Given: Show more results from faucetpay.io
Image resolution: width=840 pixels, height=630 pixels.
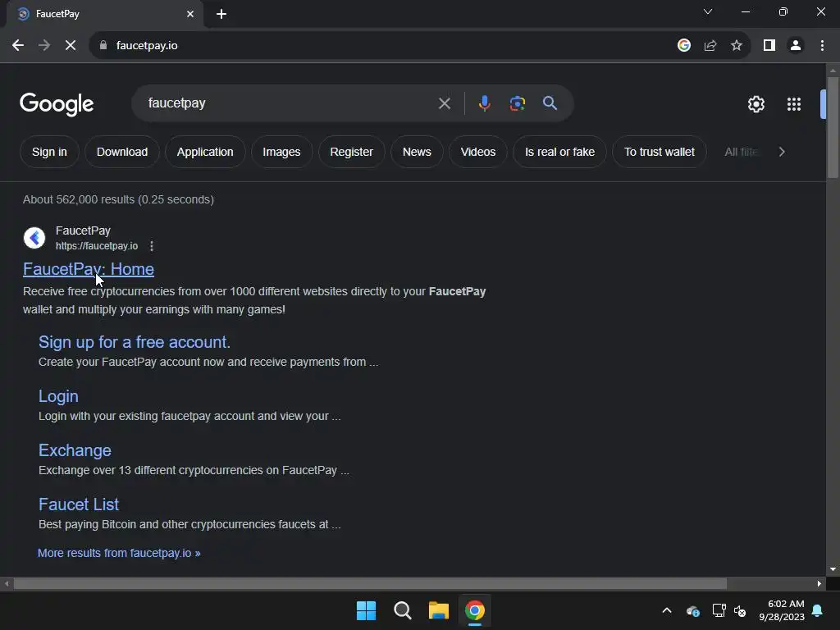Looking at the screenshot, I should point(119,553).
